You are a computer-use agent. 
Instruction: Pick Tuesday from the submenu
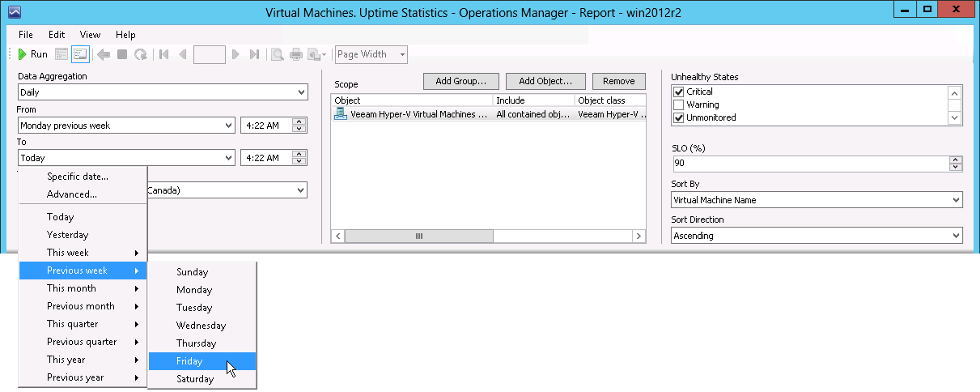(202, 308)
